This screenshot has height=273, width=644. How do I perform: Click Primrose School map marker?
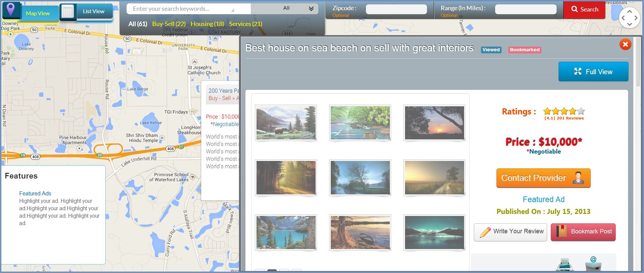(x=192, y=177)
